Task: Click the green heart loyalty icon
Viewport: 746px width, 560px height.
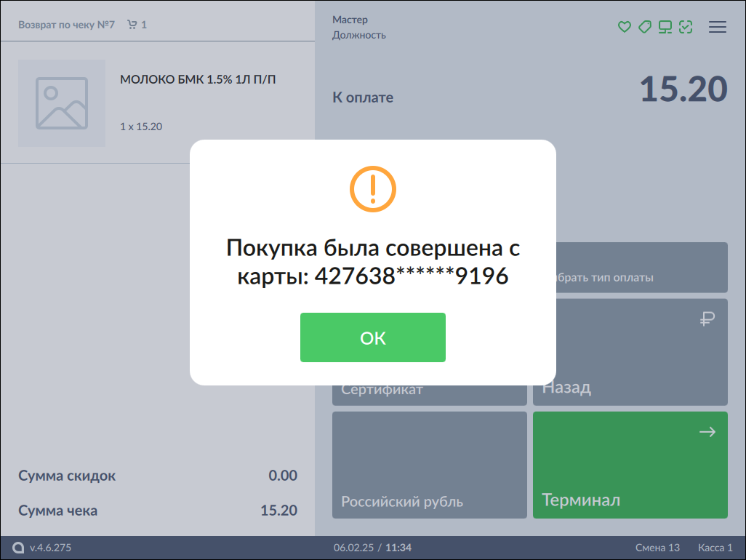Action: pyautogui.click(x=624, y=27)
